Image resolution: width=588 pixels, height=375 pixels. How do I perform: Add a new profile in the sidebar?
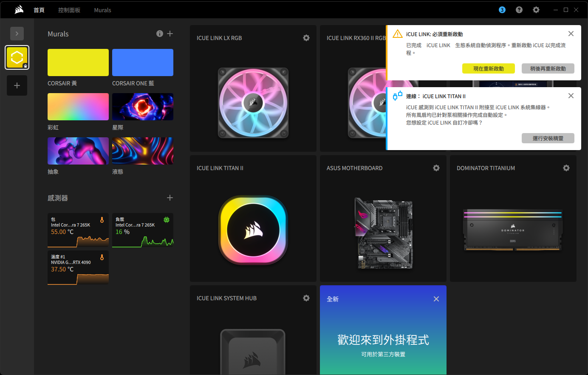click(x=17, y=85)
